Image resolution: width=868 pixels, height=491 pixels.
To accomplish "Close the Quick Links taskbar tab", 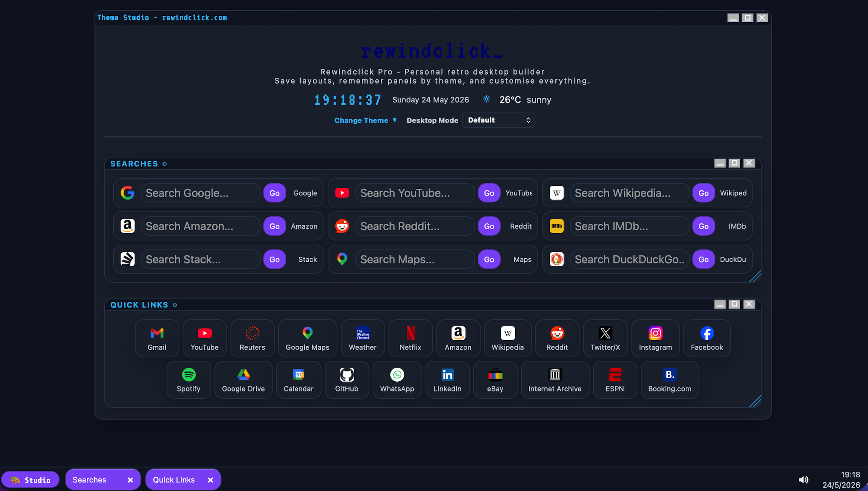I will 211,480.
